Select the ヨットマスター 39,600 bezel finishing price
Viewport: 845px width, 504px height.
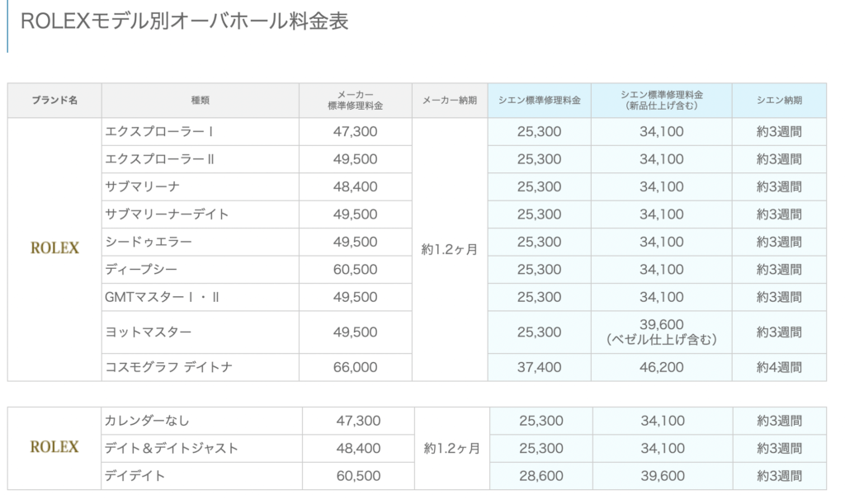(662, 332)
